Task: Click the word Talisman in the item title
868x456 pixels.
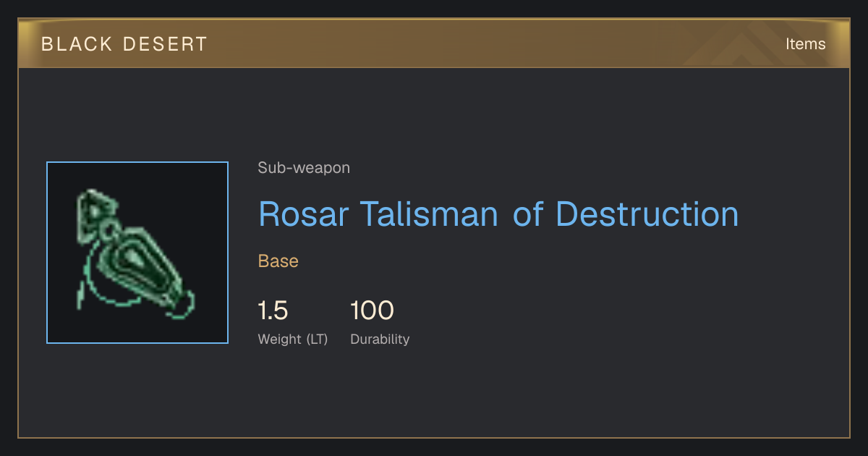Action: click(x=430, y=214)
